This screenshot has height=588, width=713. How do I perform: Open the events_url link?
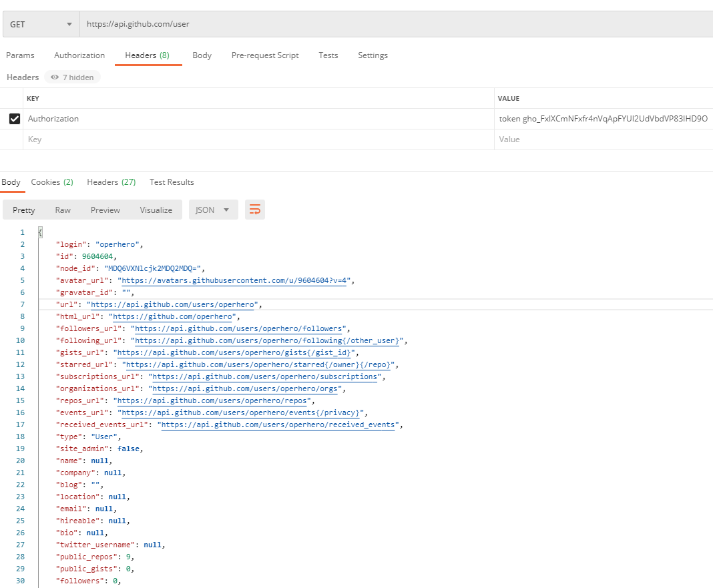(240, 413)
